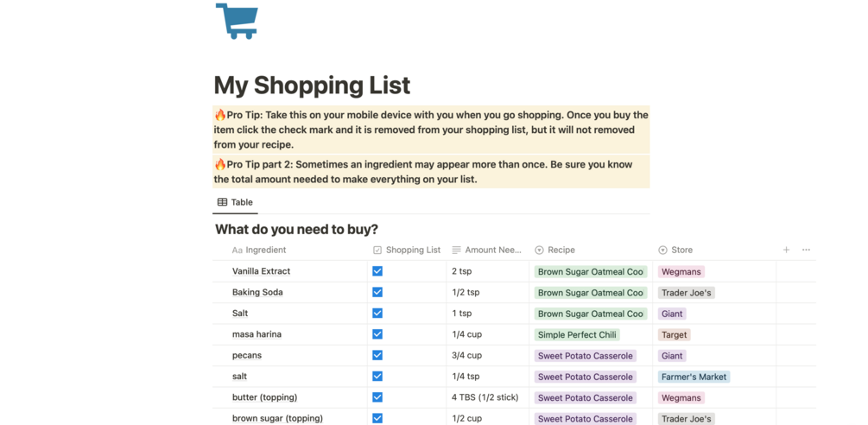The width and height of the screenshot is (868, 425).
Task: Open the Wegmans store tag for Vanilla Extract
Action: tap(681, 271)
